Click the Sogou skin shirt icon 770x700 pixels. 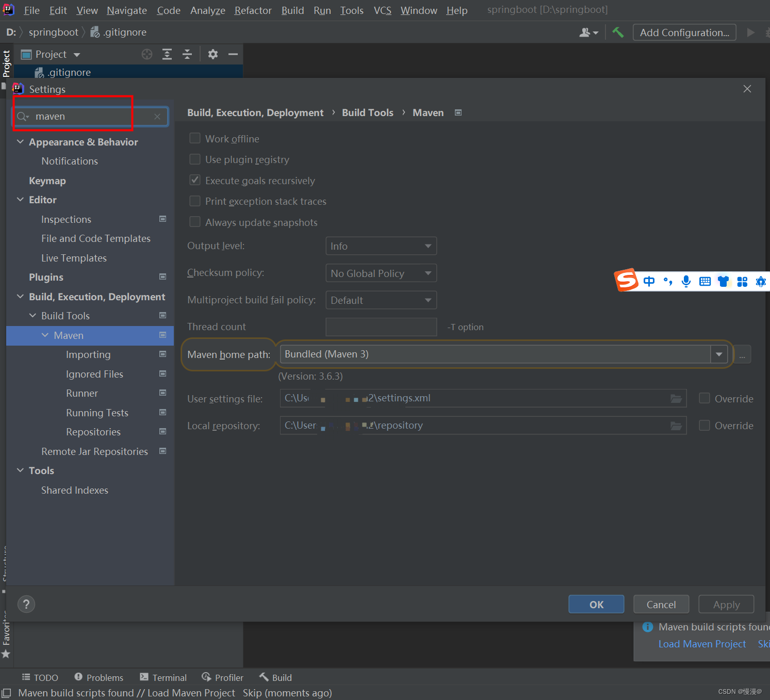tap(724, 281)
